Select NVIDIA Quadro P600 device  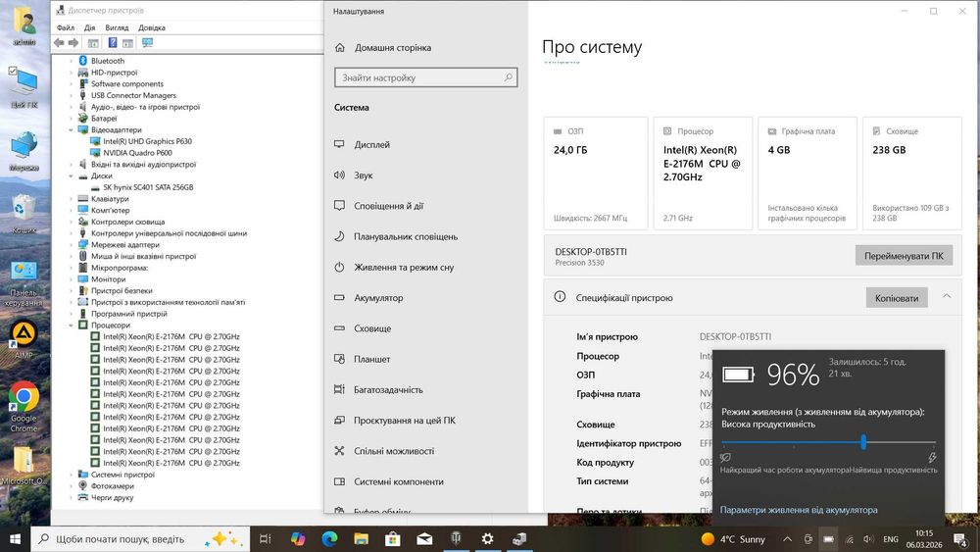[x=137, y=153]
